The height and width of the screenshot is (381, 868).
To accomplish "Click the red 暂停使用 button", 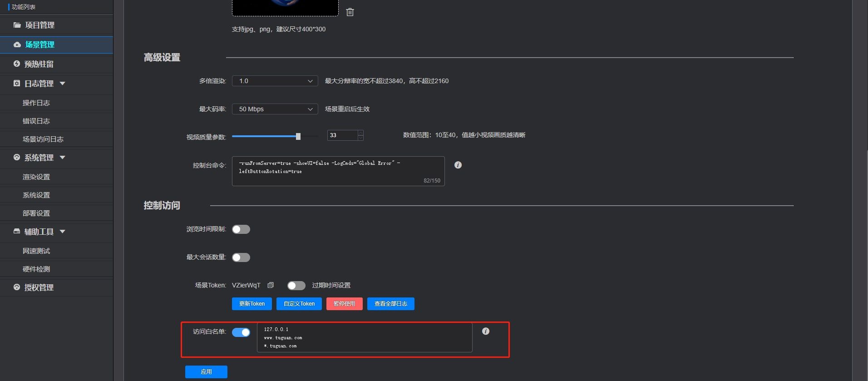I will pyautogui.click(x=345, y=304).
